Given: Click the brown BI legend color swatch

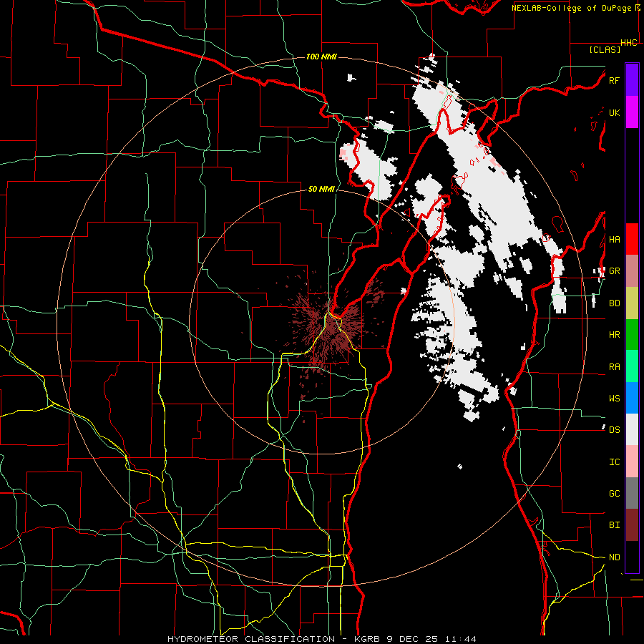Looking at the screenshot, I should pos(632,525).
